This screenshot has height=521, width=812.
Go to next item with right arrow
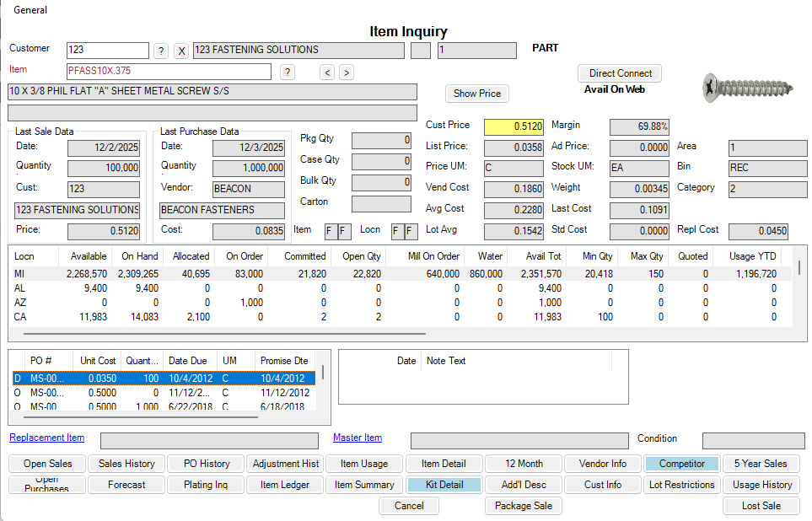point(347,73)
